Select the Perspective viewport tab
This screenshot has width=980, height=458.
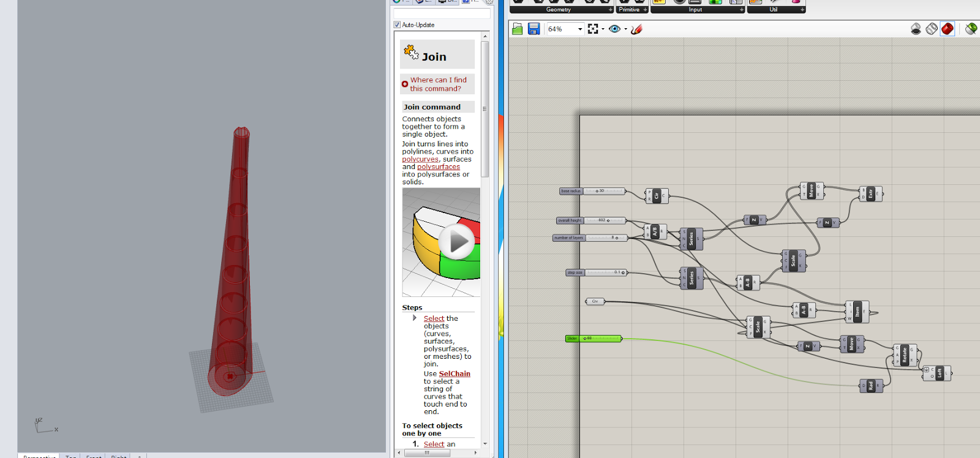[x=39, y=457]
